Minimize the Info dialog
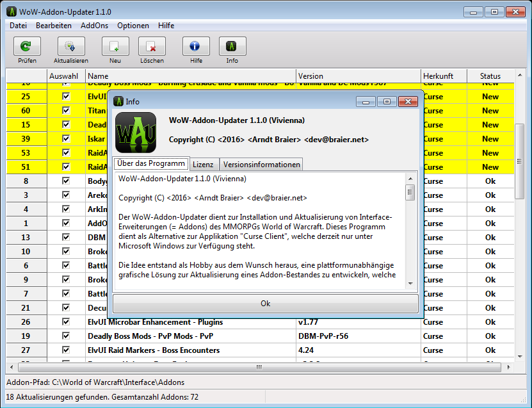532x408 pixels. tap(366, 101)
